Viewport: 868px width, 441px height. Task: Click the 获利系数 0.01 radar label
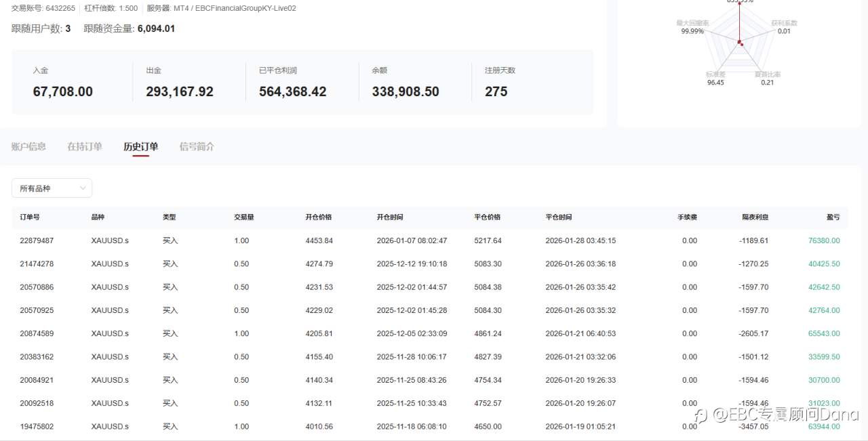(x=784, y=26)
